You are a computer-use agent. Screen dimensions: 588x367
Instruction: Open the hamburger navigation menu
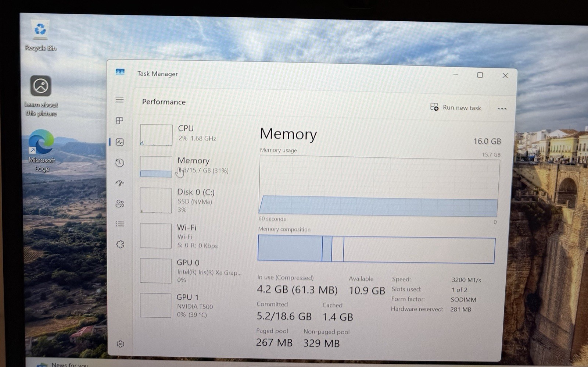point(119,100)
